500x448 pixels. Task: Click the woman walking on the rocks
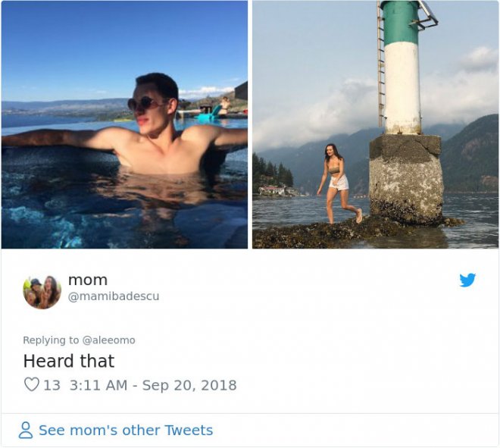pyautogui.click(x=336, y=182)
